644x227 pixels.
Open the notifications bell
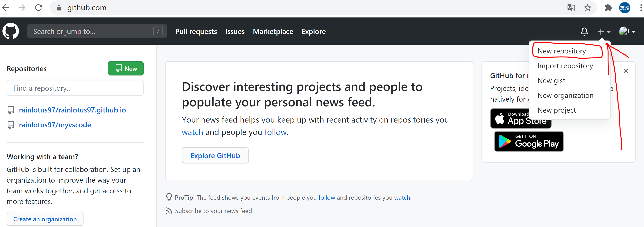(x=584, y=31)
